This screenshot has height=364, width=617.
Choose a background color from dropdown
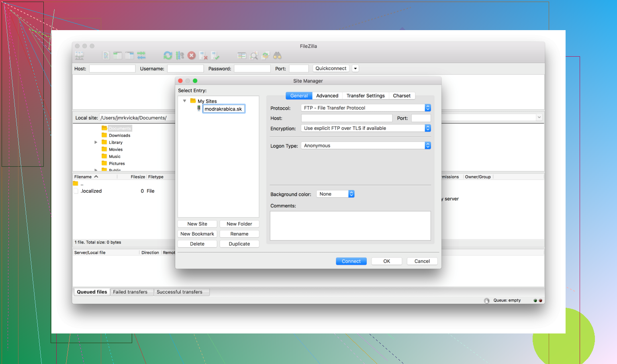335,194
